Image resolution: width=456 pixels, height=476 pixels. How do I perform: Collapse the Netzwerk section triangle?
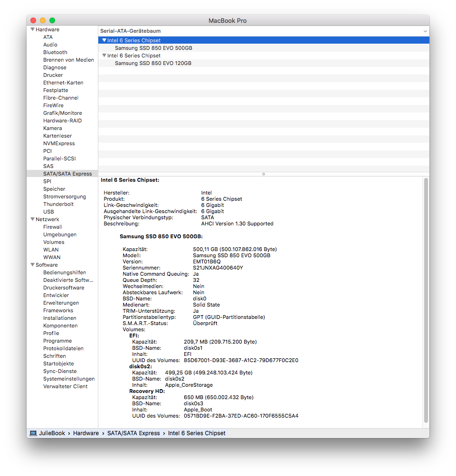coord(32,219)
